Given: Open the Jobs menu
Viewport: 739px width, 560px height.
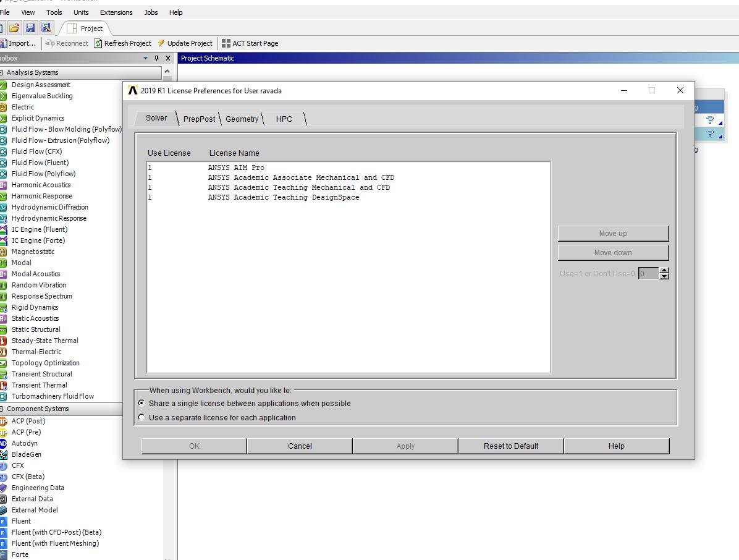Looking at the screenshot, I should click(x=151, y=12).
